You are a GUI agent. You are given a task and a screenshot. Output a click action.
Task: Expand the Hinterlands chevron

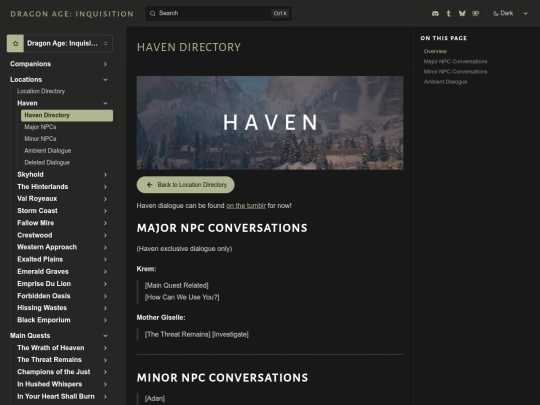coord(105,187)
